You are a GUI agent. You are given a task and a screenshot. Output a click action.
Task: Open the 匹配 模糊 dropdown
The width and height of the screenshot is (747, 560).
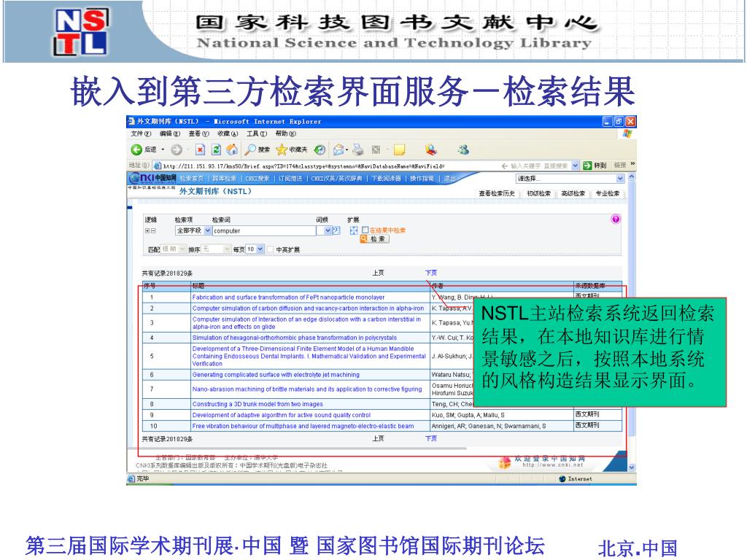tap(174, 249)
